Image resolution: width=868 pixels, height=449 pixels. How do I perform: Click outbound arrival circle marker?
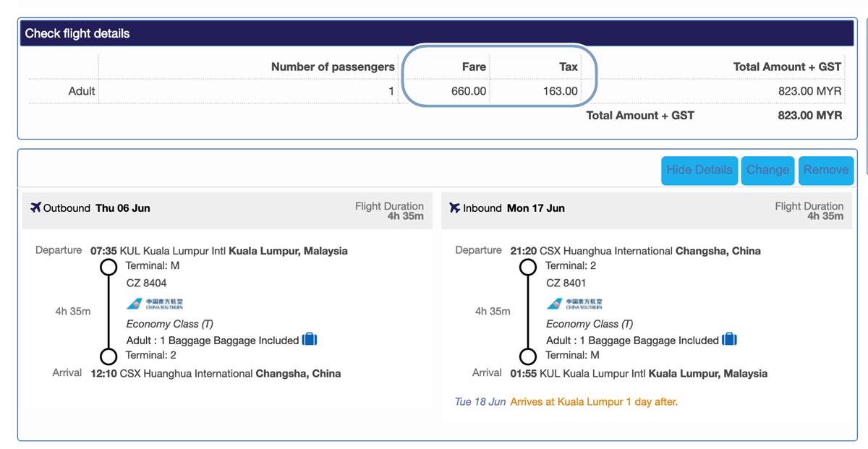pyautogui.click(x=109, y=356)
